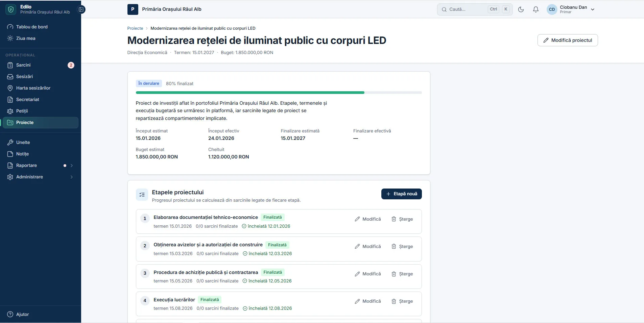
Task: Delete stage Obținerea avizelor și a autorizației
Action: pos(402,247)
